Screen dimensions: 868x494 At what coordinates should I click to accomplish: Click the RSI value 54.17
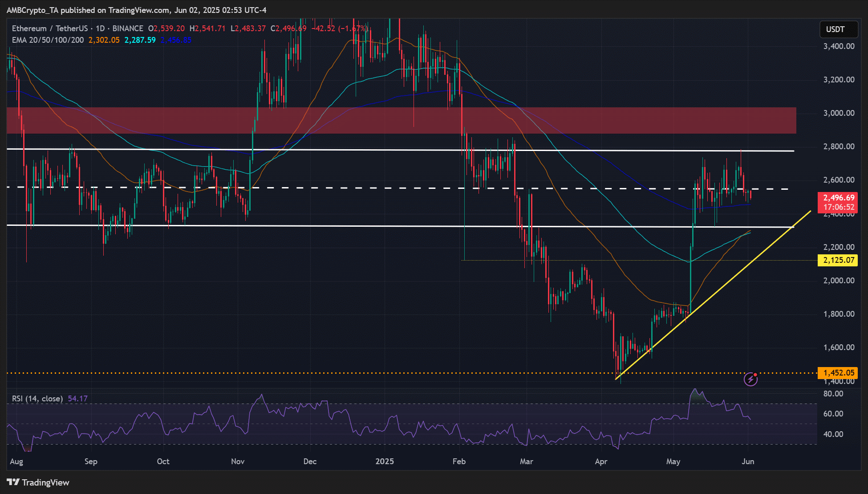[77, 399]
